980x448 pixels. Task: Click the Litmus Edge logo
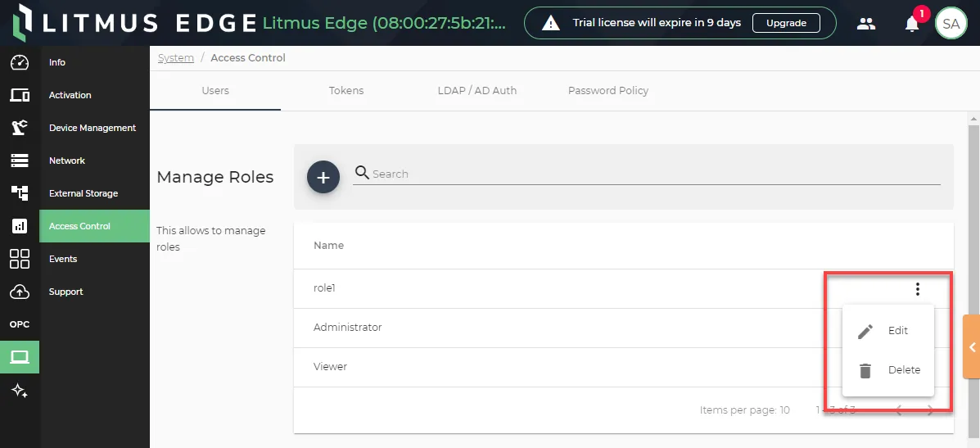pos(134,23)
